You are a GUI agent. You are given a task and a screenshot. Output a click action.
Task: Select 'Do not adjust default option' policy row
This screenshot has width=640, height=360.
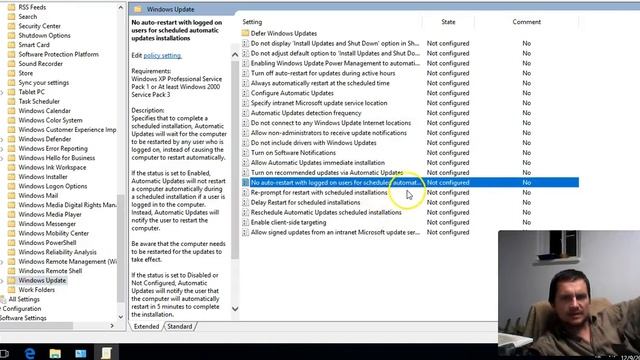click(x=335, y=53)
